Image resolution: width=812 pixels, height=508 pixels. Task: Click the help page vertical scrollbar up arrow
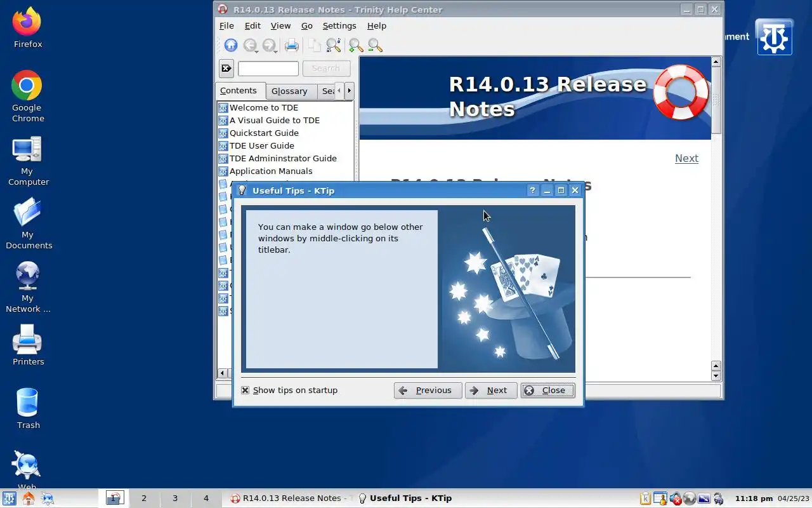coord(716,62)
